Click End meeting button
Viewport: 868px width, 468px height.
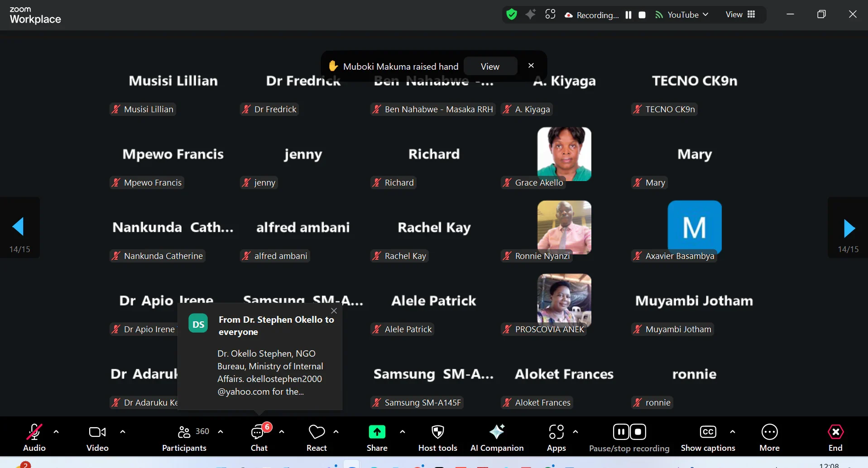[x=835, y=438]
